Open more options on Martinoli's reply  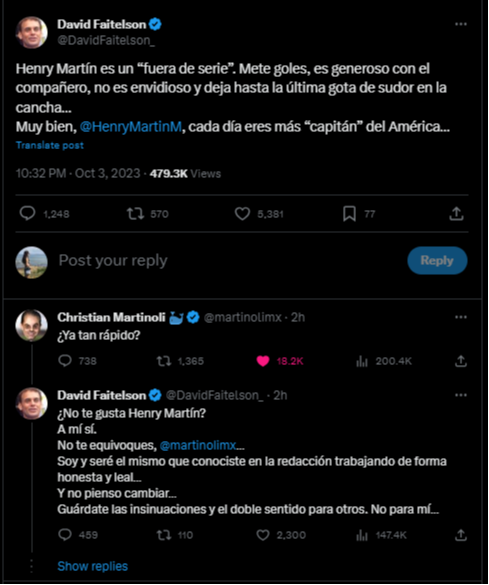[x=461, y=317]
